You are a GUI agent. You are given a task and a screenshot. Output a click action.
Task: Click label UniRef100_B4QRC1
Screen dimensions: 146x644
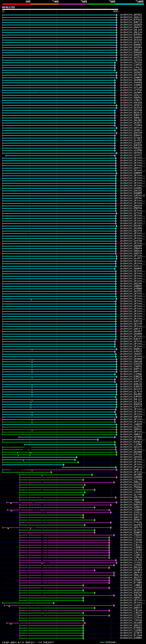click(131, 349)
